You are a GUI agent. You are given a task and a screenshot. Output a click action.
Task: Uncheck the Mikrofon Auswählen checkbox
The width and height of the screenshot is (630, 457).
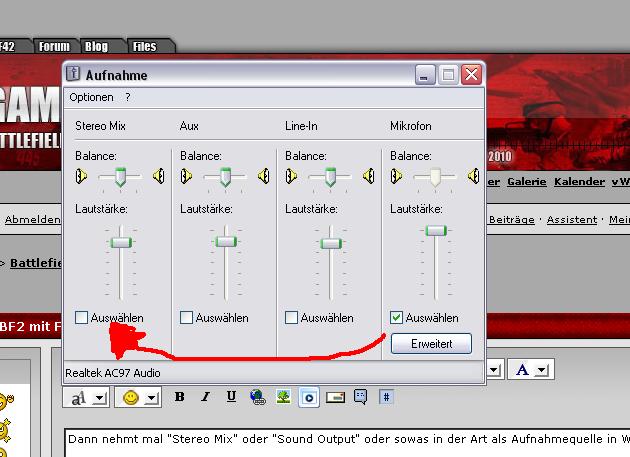tap(397, 318)
